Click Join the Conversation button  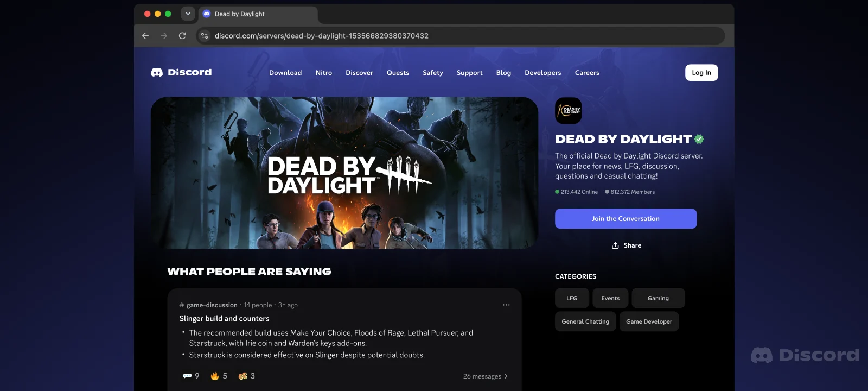626,219
